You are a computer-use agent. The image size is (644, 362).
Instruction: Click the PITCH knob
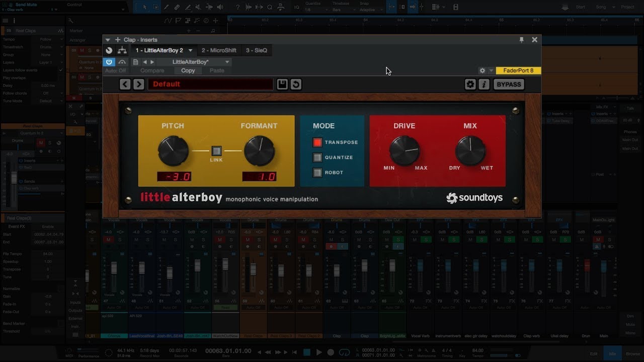pos(173,150)
